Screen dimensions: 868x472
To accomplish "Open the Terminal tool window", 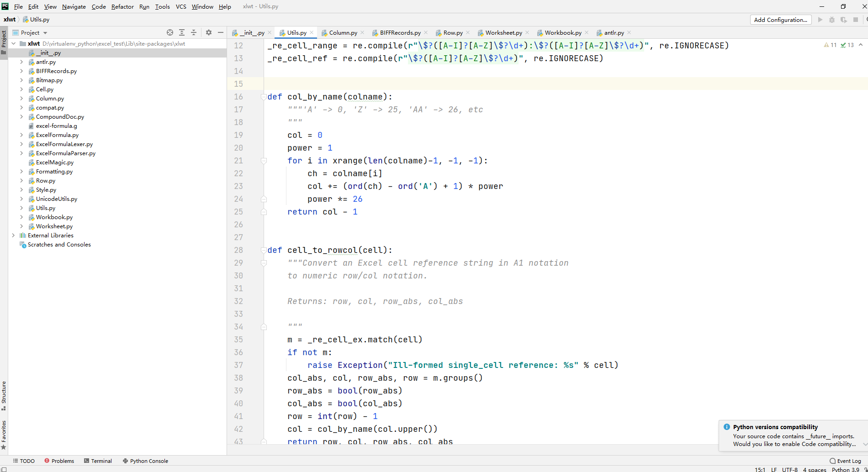I will click(x=98, y=461).
